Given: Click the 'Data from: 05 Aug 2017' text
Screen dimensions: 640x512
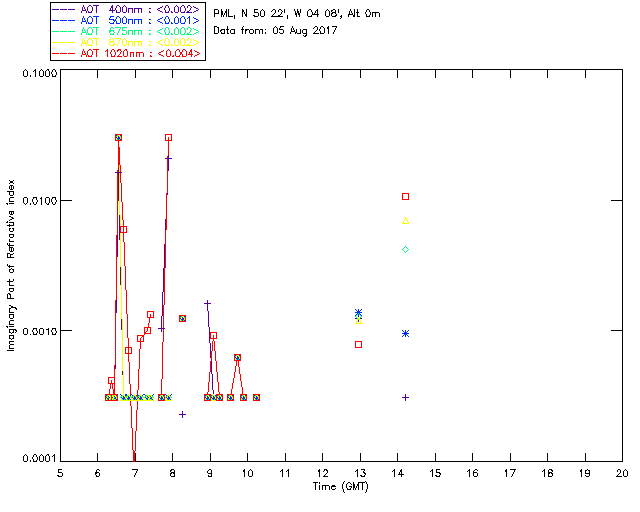Looking at the screenshot, I should tap(275, 31).
